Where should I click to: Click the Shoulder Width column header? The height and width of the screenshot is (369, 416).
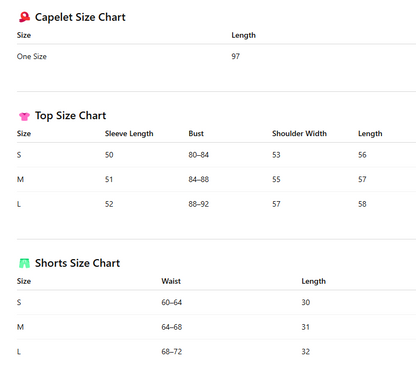click(299, 134)
